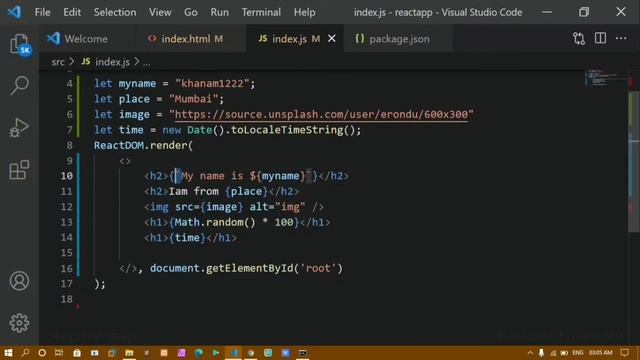The image size is (640, 360).
Task: Open Cortana from the taskbar
Action: click(x=42, y=353)
